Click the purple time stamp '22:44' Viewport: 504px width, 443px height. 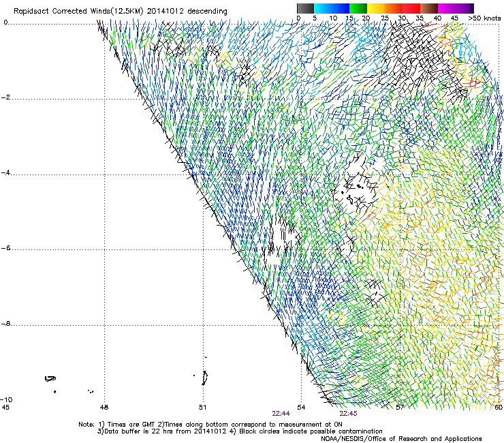click(281, 414)
